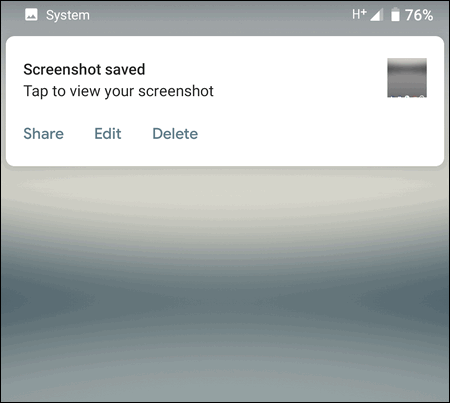This screenshot has height=403, width=450.
Task: Delete the saved screenshot
Action: pos(175,134)
